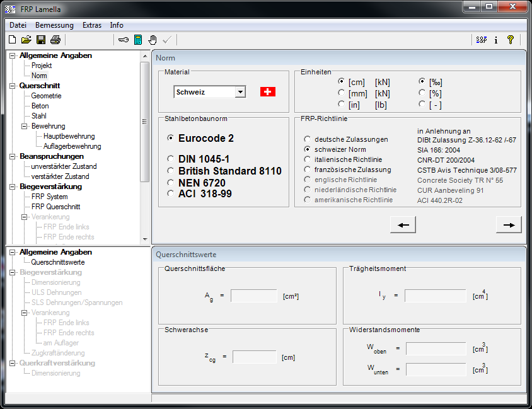Click the New file toolbar icon
The image size is (532, 409).
pos(12,40)
